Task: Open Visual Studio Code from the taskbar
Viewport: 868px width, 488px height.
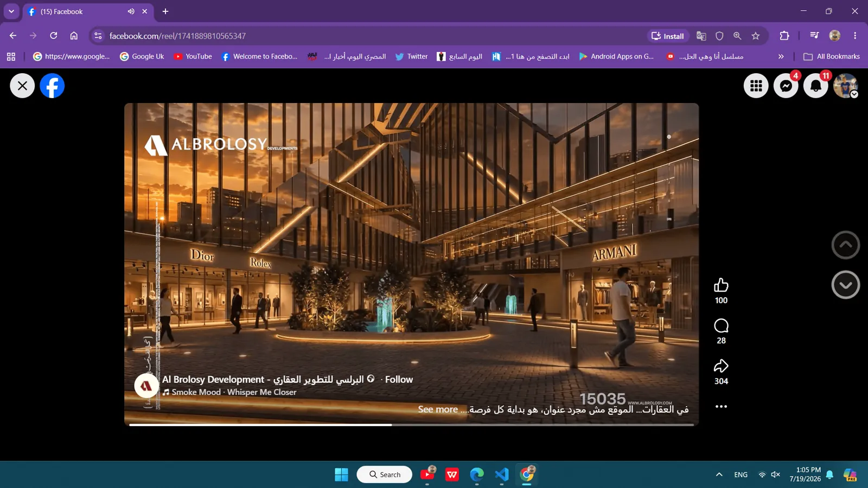Action: 502,474
